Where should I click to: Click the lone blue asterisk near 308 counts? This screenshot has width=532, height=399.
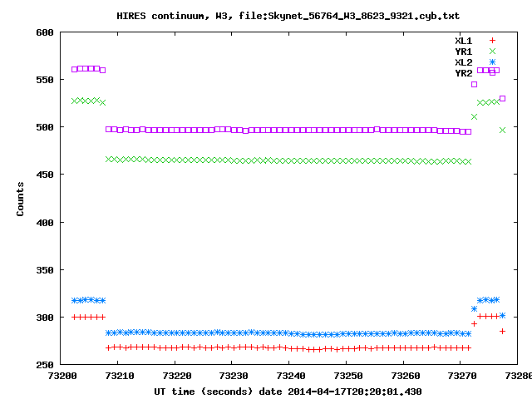[x=475, y=308]
